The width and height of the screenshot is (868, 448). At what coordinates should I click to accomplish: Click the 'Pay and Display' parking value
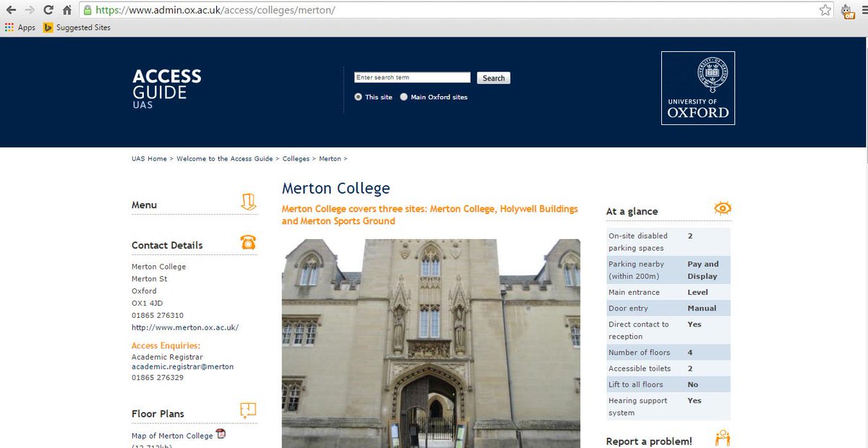[x=703, y=270]
